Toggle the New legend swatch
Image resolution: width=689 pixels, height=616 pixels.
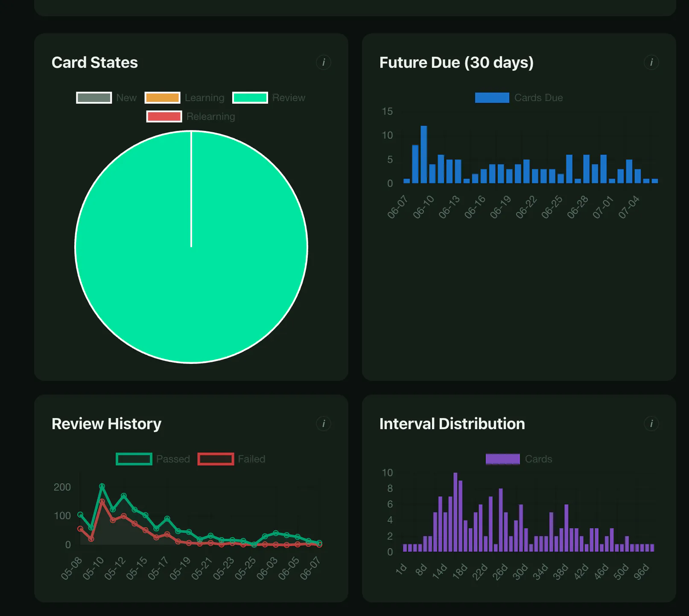[x=94, y=98]
